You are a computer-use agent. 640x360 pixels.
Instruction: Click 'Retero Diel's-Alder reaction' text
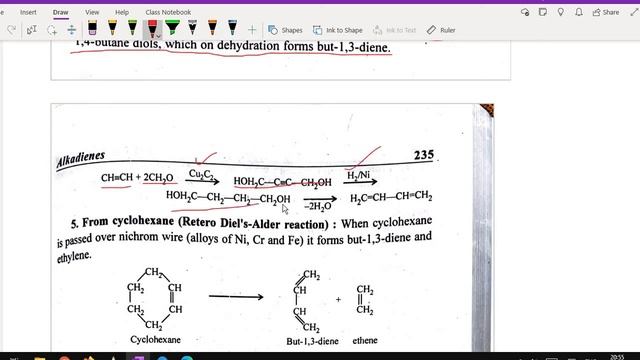(255, 223)
